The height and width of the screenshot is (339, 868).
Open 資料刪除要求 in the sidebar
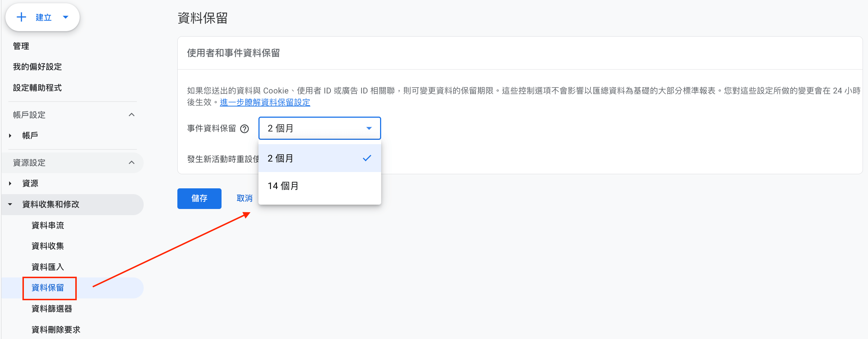[x=56, y=330]
